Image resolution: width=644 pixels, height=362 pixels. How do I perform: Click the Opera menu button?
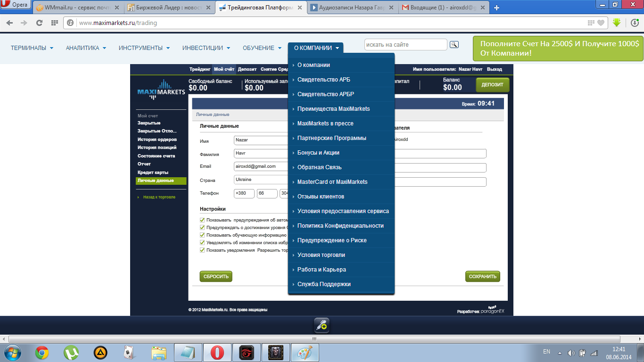(x=16, y=5)
